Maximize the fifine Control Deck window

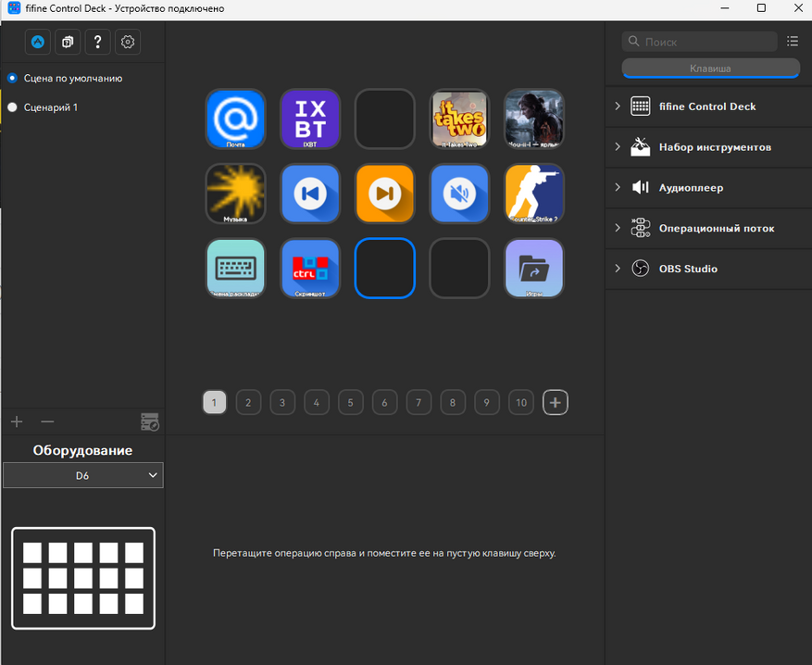point(761,8)
